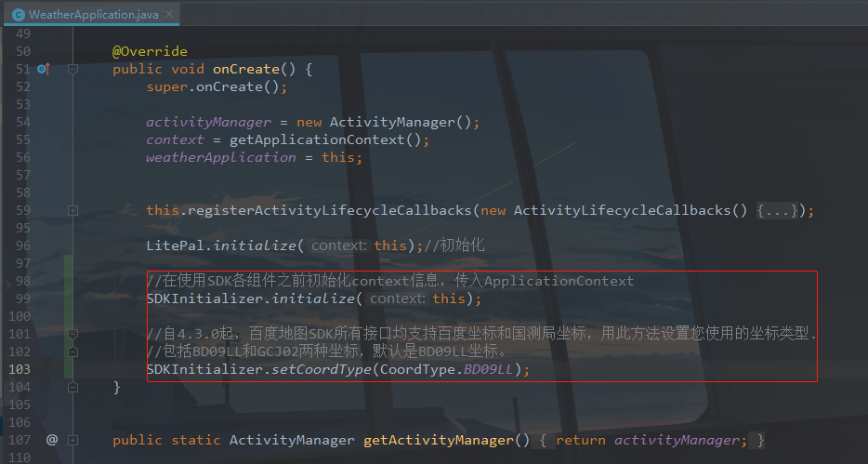The height and width of the screenshot is (464, 868).
Task: Toggle the fold marker at line 102
Action: (x=72, y=351)
